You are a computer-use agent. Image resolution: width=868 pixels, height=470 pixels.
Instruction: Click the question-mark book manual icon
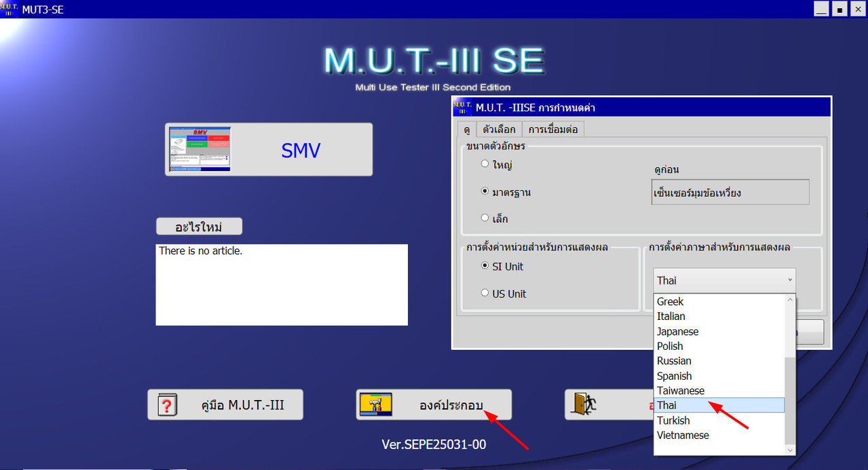167,405
